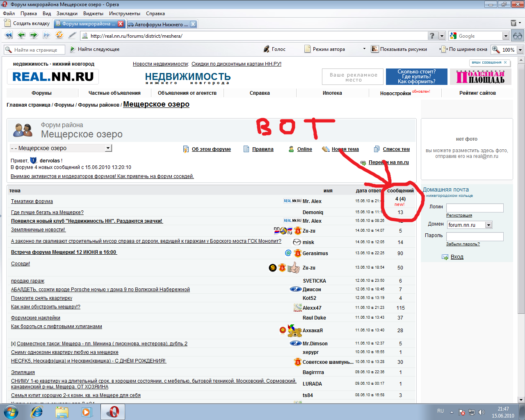Toggle По ширине окна (fit to width)
The height and width of the screenshot is (420, 525).
pyautogui.click(x=464, y=49)
